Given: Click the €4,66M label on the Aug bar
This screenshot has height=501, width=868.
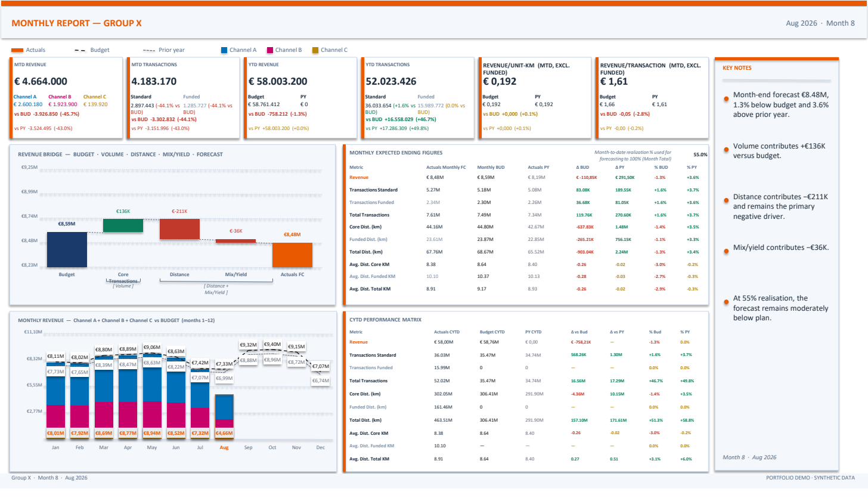Looking at the screenshot, I should point(224,433).
